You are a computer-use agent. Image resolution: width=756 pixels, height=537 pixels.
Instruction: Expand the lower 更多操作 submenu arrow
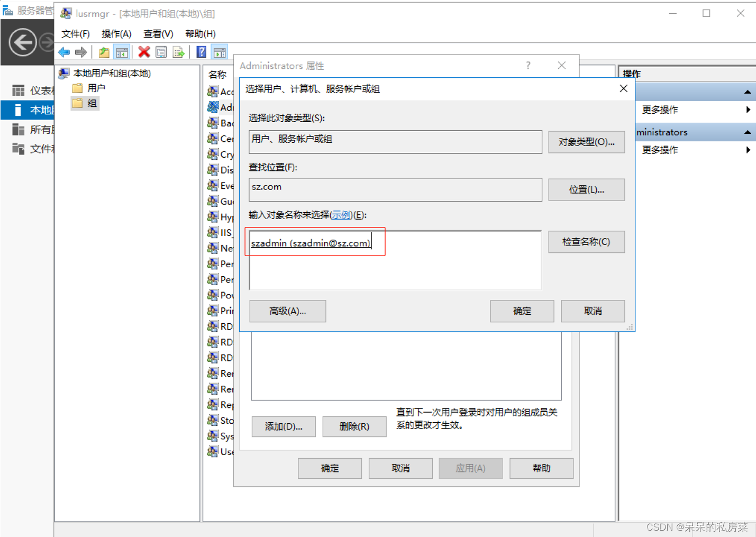click(748, 150)
